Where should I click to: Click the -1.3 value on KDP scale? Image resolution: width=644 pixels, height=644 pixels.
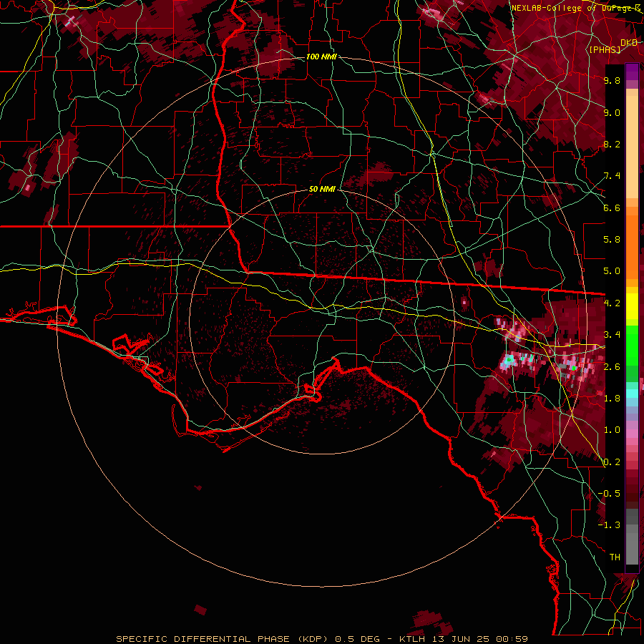(609, 525)
